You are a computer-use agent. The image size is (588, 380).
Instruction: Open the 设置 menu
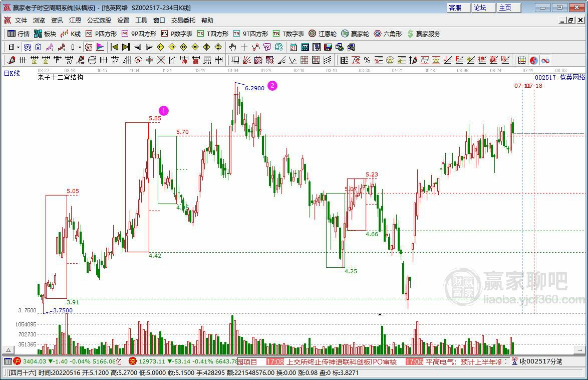(123, 20)
